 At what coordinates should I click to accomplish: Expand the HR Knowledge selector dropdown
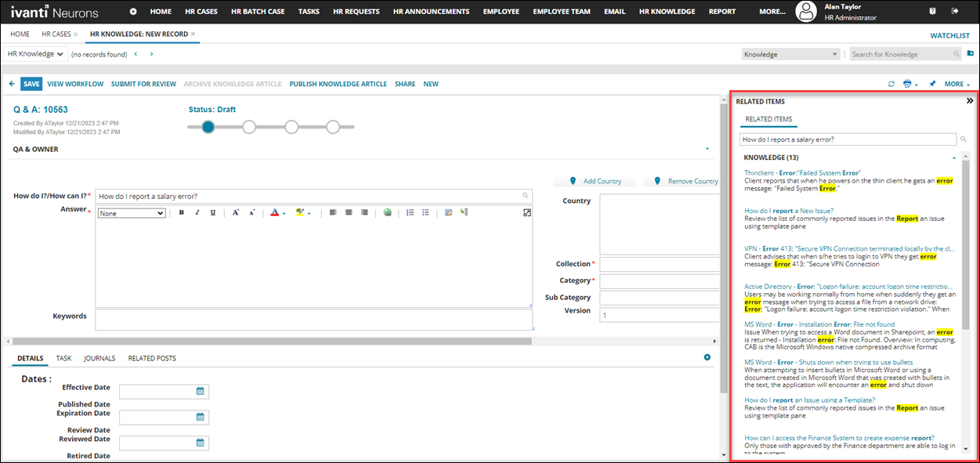(x=35, y=54)
